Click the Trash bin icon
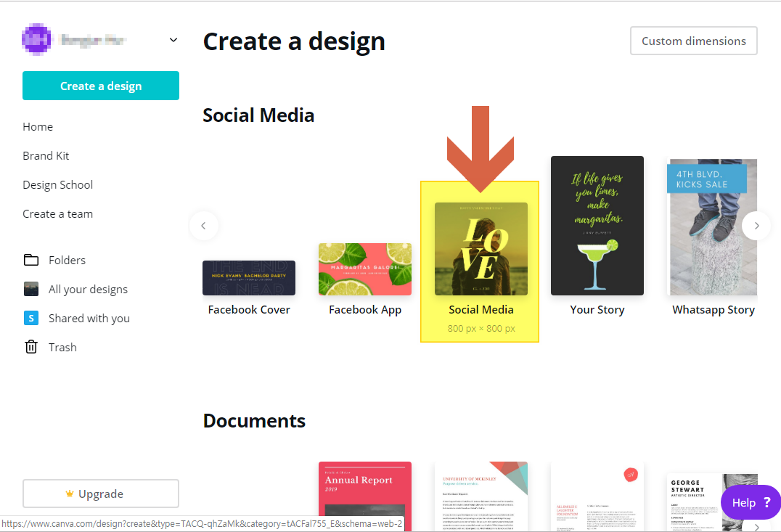781x532 pixels. click(x=31, y=347)
